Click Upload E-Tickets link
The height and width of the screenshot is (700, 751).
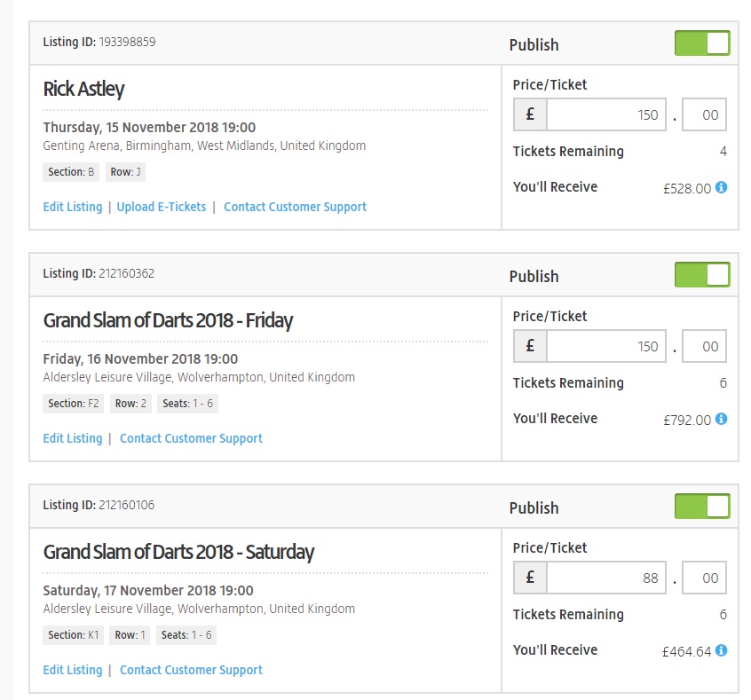(x=162, y=207)
